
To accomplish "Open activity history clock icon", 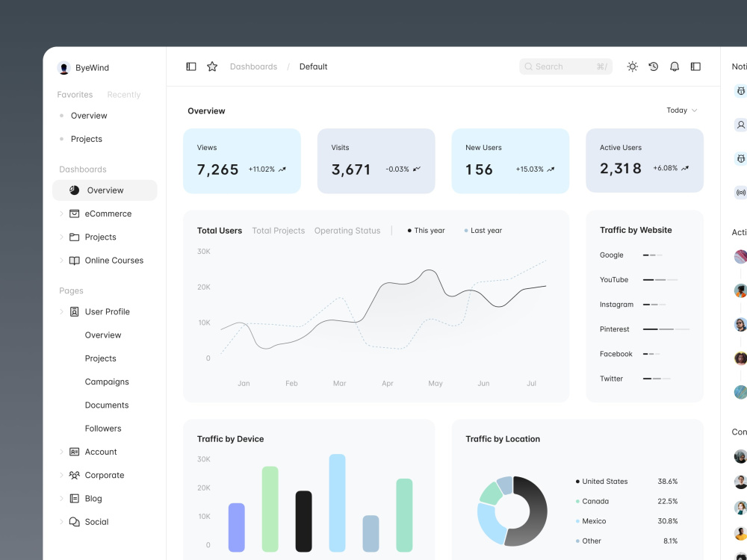I will tap(653, 66).
